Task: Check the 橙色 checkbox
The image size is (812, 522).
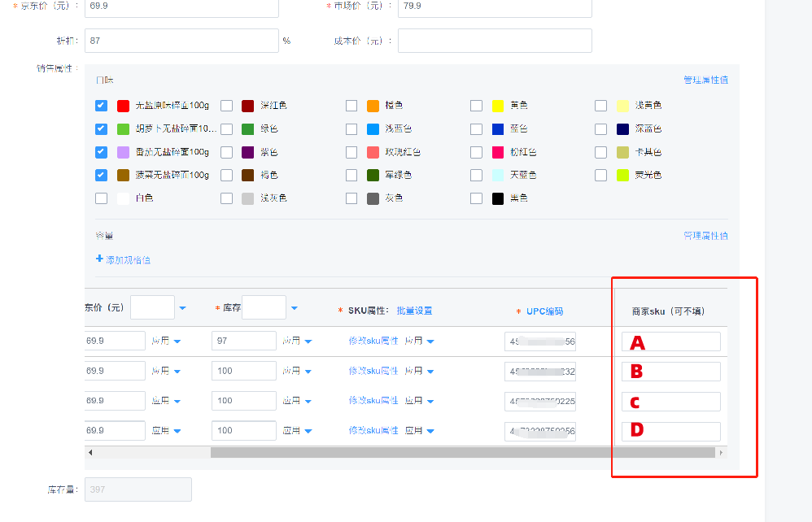Action: (351, 105)
